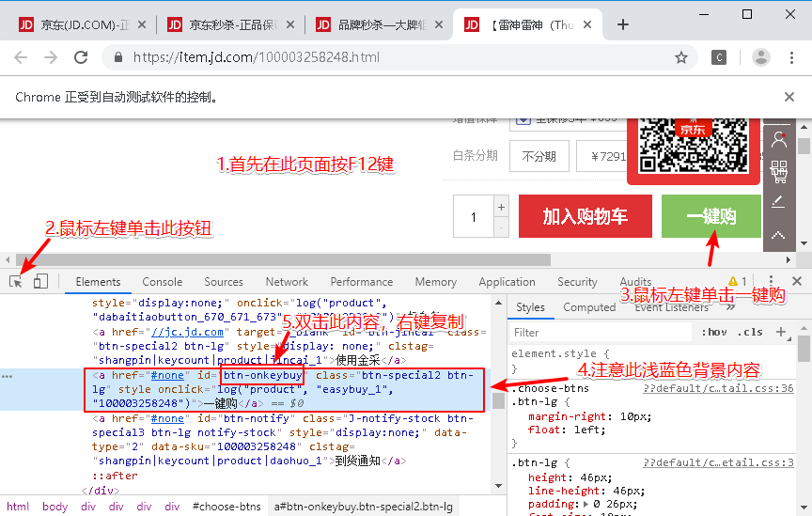Click the page horizontal scrollbar

283,259
